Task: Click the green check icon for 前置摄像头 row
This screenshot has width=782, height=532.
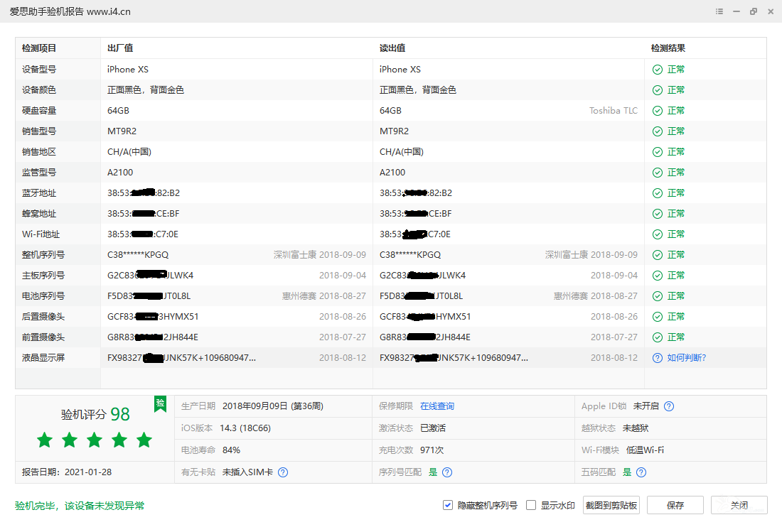Action: tap(658, 337)
